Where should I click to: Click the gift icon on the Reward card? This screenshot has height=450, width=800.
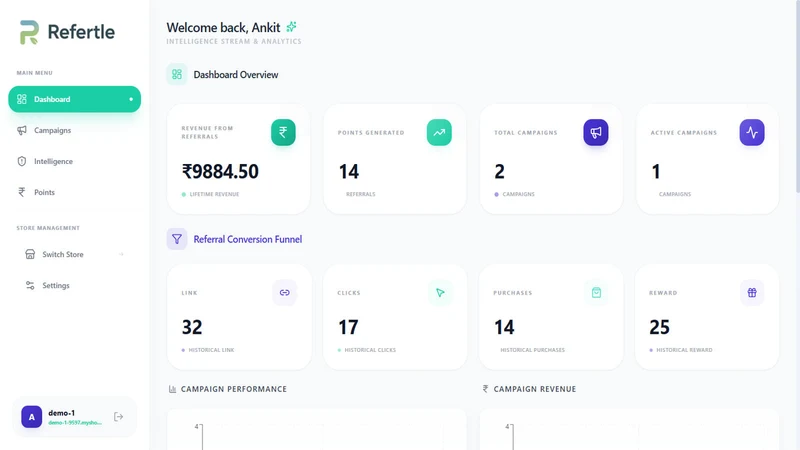752,292
